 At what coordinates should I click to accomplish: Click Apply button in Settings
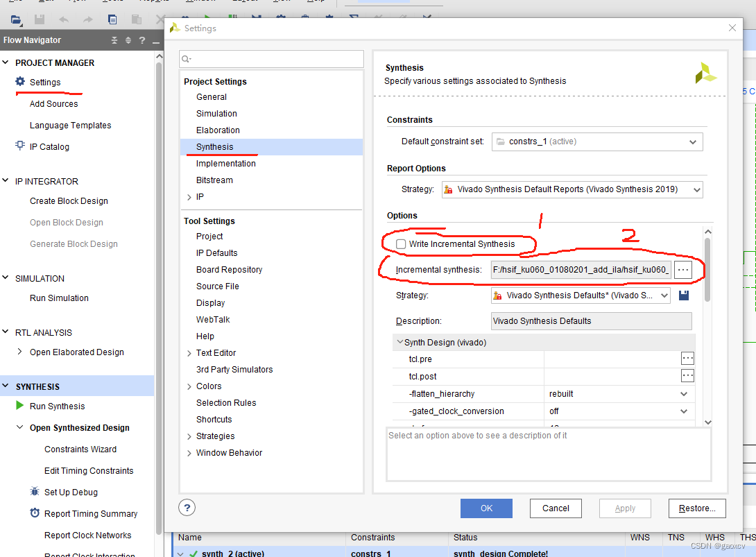(625, 508)
